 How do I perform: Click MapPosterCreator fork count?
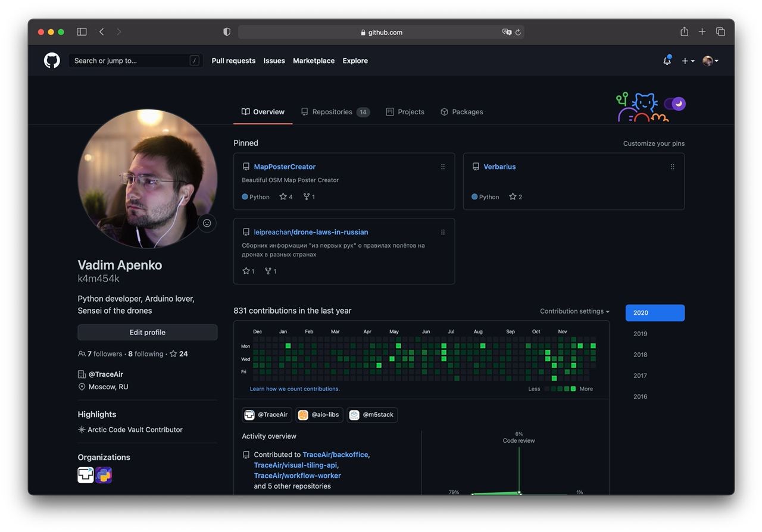coord(309,197)
